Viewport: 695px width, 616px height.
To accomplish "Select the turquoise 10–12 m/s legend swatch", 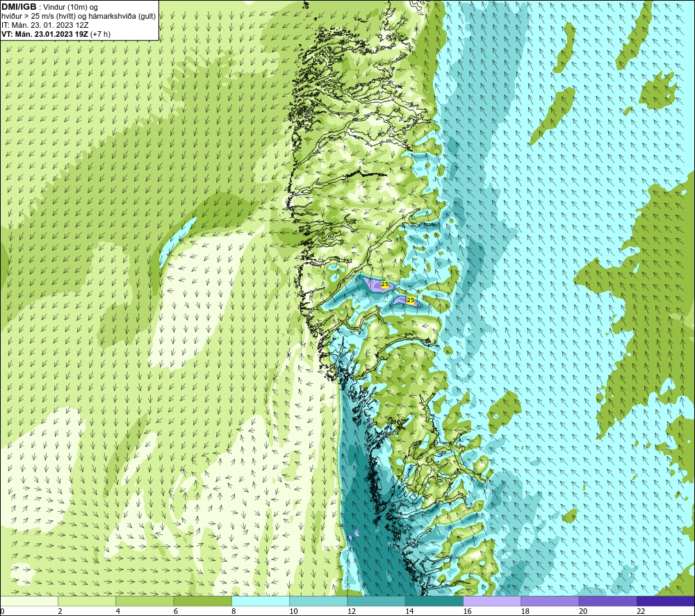I will point(318,601).
